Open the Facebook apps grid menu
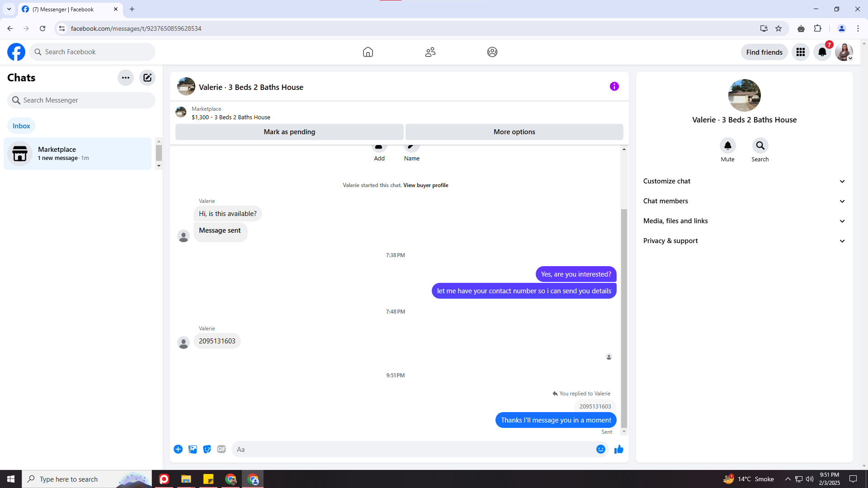868x488 pixels. click(x=801, y=52)
